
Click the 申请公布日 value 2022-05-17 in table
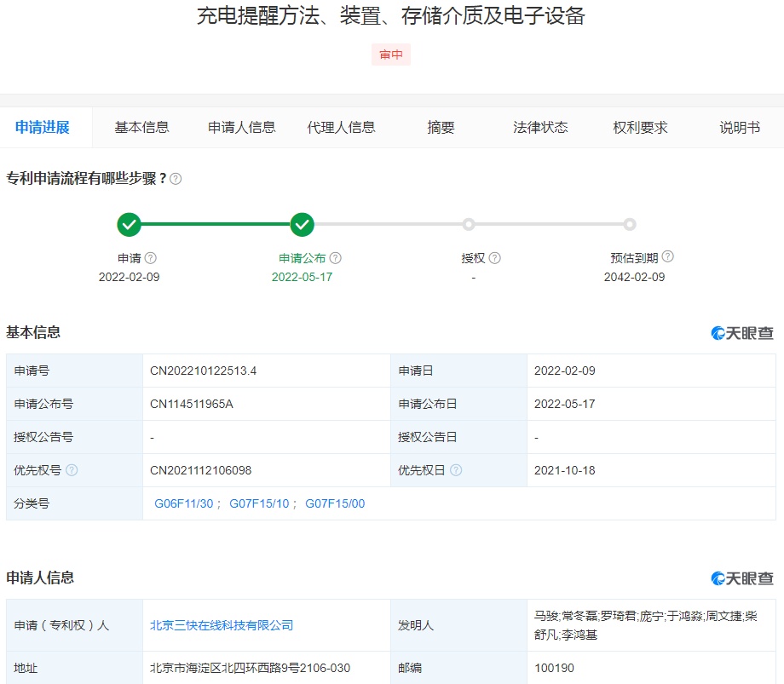(564, 404)
